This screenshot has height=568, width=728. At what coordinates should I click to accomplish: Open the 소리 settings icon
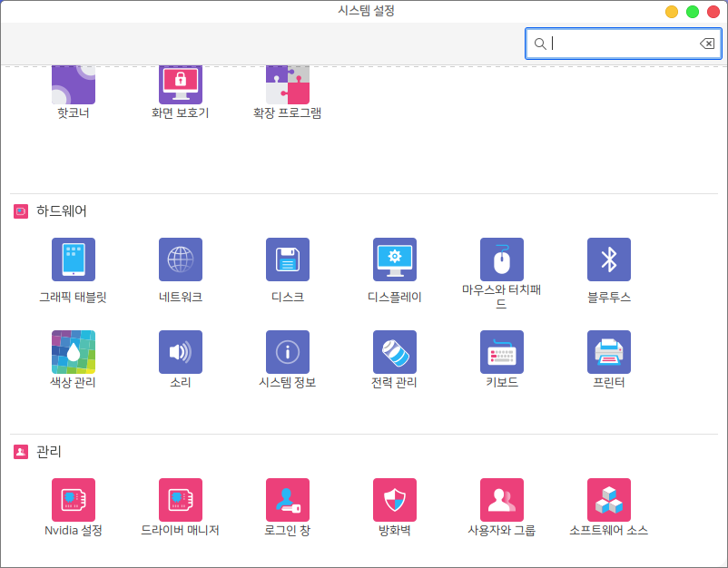coord(181,352)
